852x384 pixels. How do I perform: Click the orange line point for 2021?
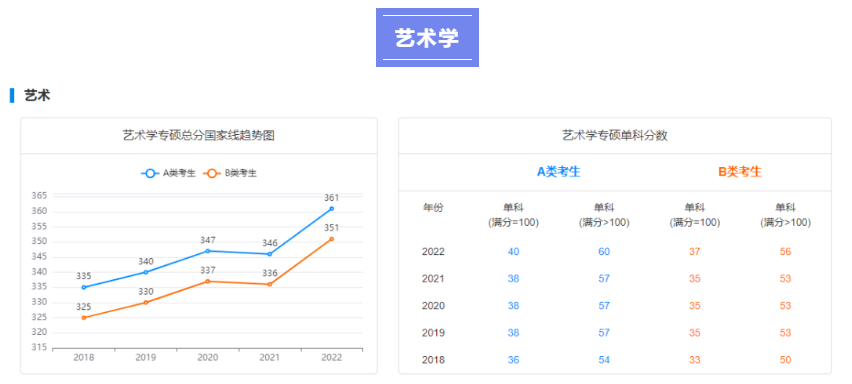[270, 285]
